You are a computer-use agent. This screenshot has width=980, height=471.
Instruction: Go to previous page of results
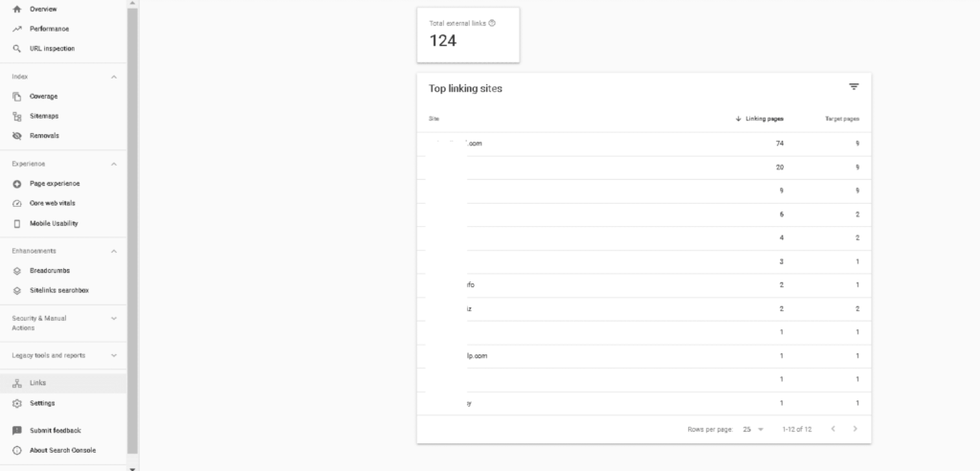[833, 429]
